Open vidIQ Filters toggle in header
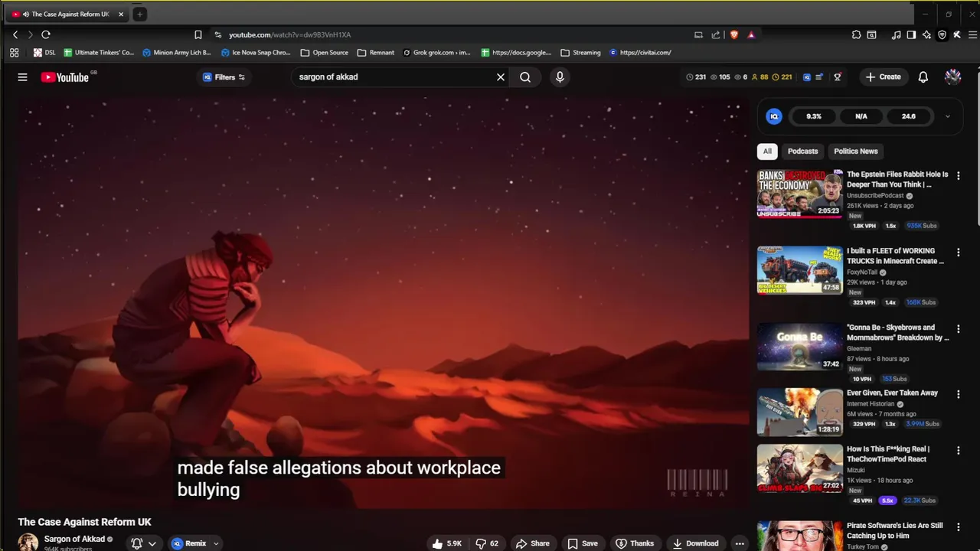 (x=224, y=77)
